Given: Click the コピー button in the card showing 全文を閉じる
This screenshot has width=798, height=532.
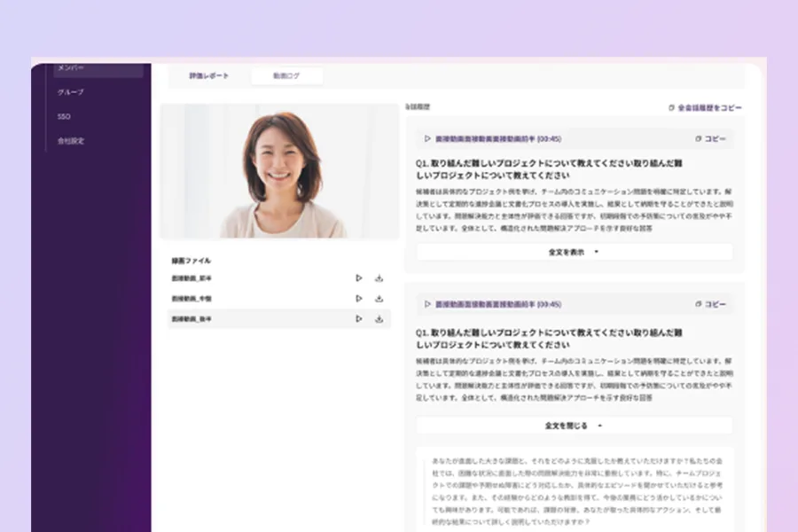Looking at the screenshot, I should [710, 304].
